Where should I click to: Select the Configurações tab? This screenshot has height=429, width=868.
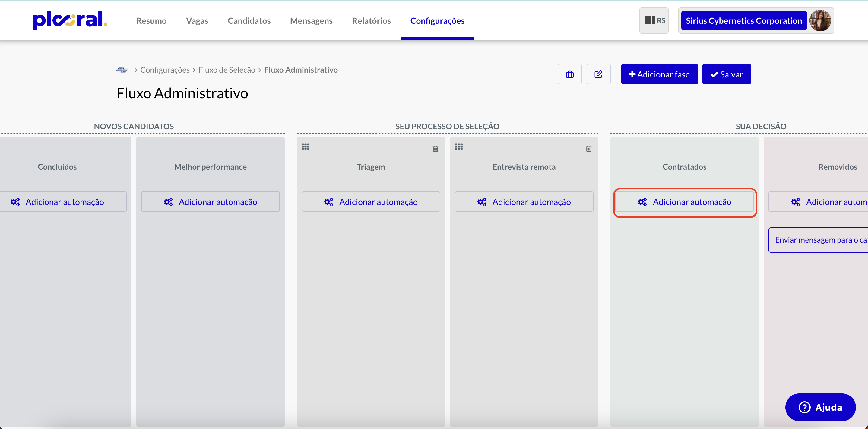[437, 20]
